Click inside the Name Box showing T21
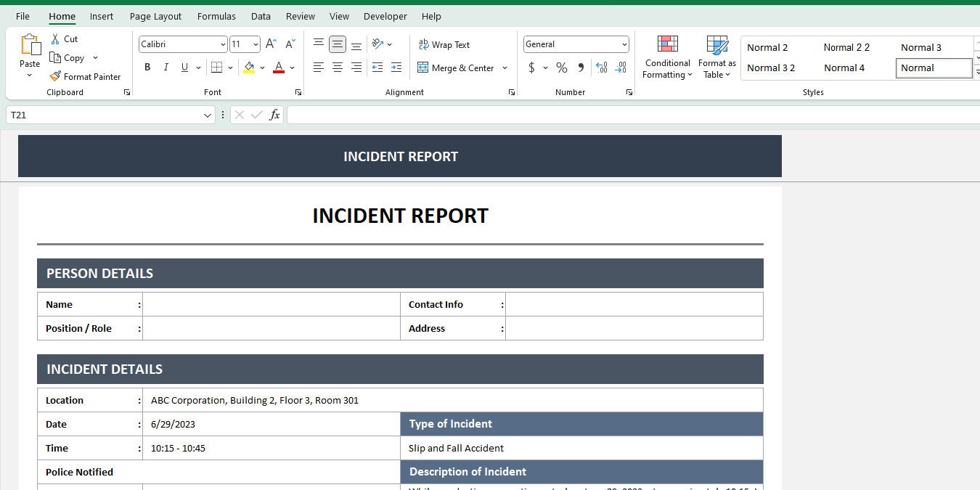 pos(102,115)
